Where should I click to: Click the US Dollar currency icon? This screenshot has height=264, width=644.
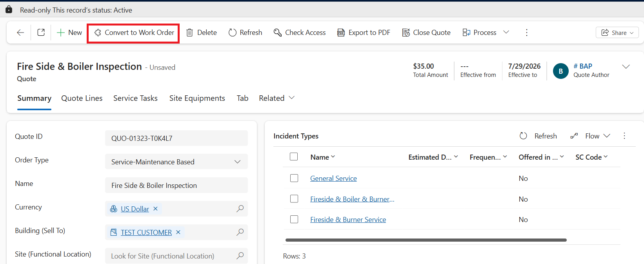[x=114, y=209]
